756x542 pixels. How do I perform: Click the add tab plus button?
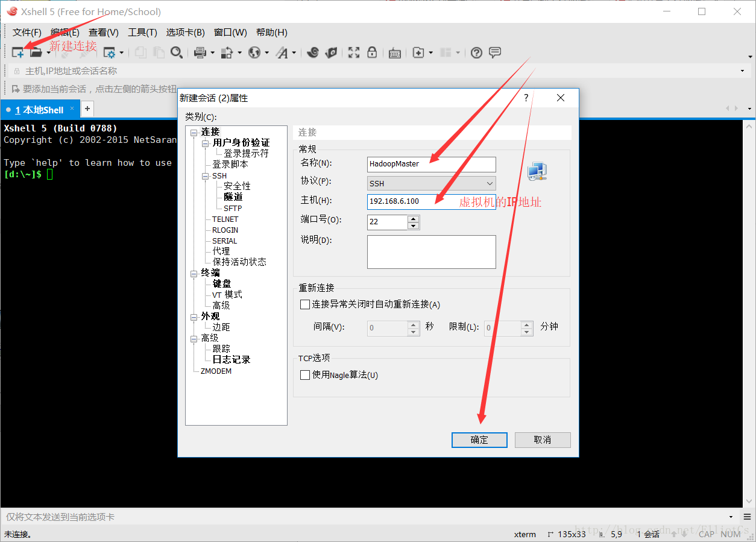(x=87, y=109)
